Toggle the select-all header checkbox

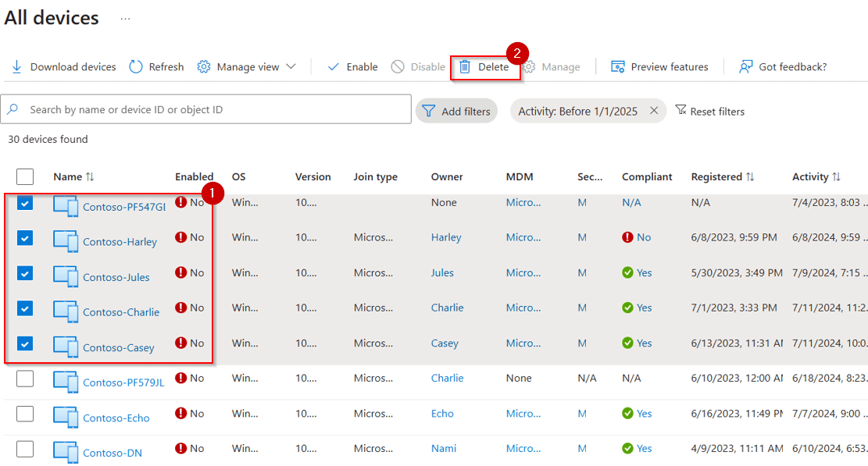(x=25, y=176)
